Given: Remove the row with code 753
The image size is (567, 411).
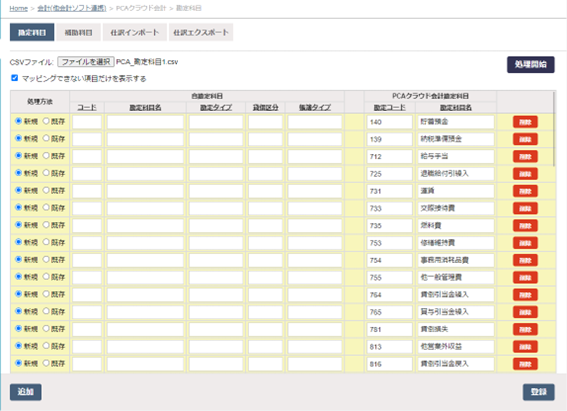Looking at the screenshot, I should pos(525,243).
